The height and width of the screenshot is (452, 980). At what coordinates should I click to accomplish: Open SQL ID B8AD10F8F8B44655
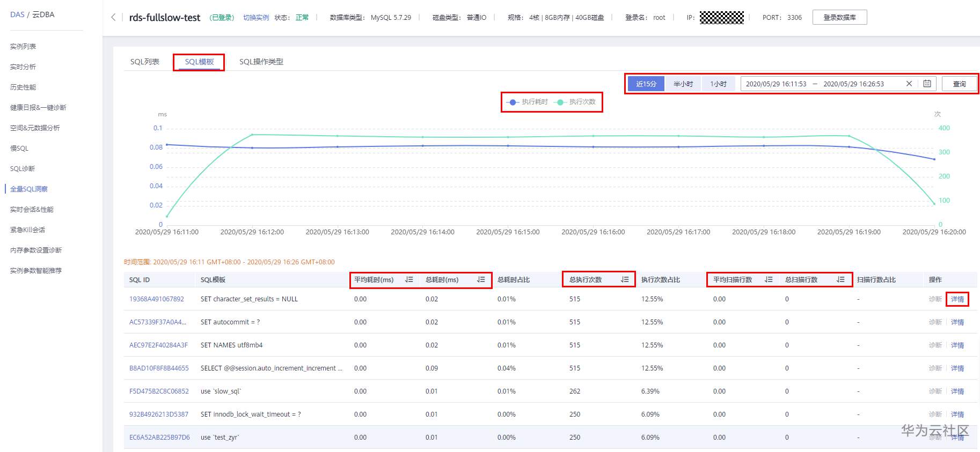159,368
